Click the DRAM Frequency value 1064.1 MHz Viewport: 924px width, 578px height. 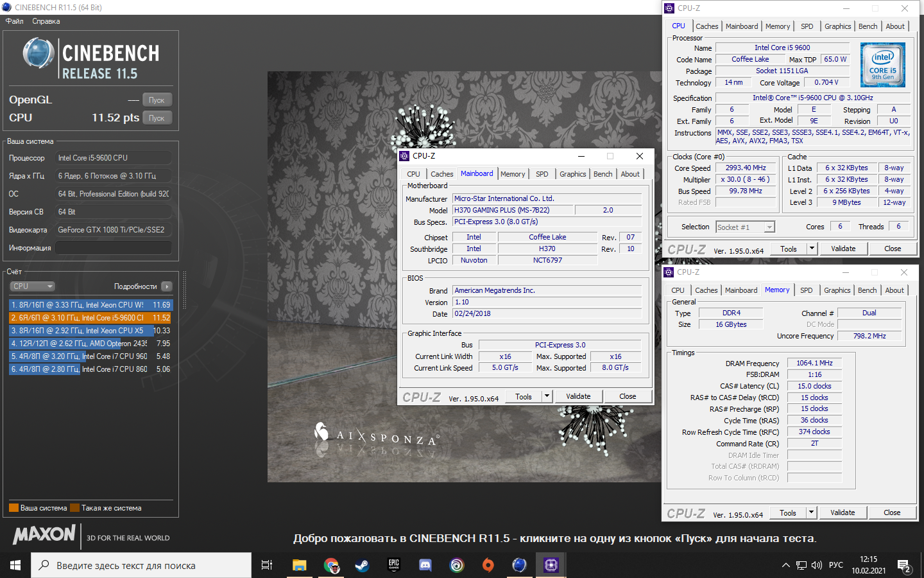point(814,363)
